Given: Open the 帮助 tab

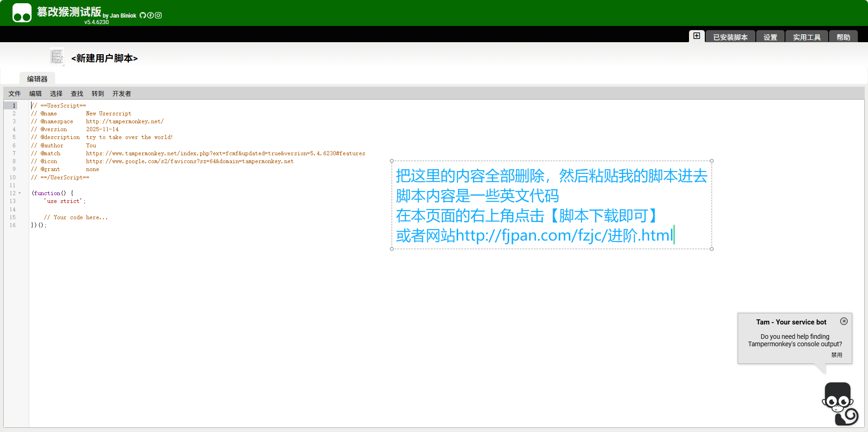Looking at the screenshot, I should (843, 37).
